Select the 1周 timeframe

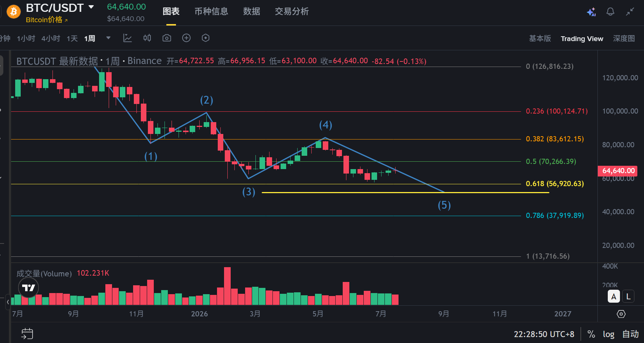[90, 38]
